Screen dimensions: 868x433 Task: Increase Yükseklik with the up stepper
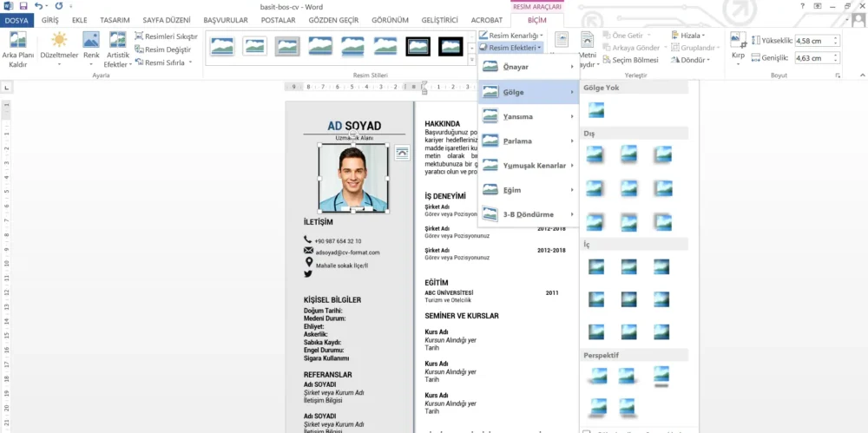click(835, 38)
